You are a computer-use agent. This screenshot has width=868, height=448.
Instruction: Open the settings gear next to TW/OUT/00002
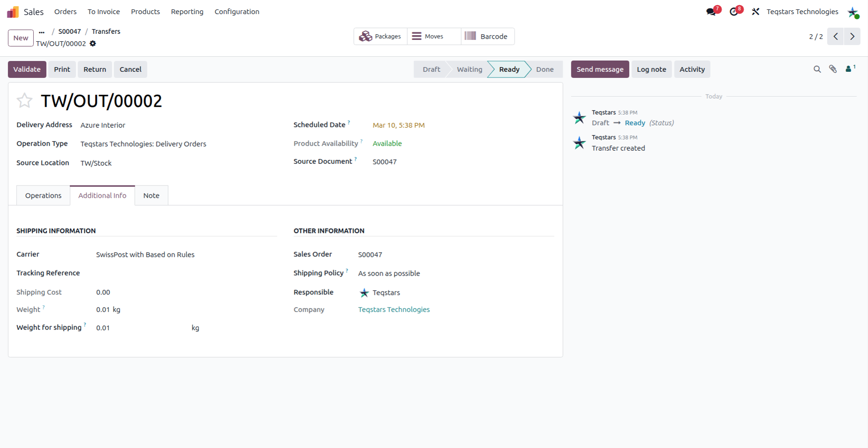93,44
